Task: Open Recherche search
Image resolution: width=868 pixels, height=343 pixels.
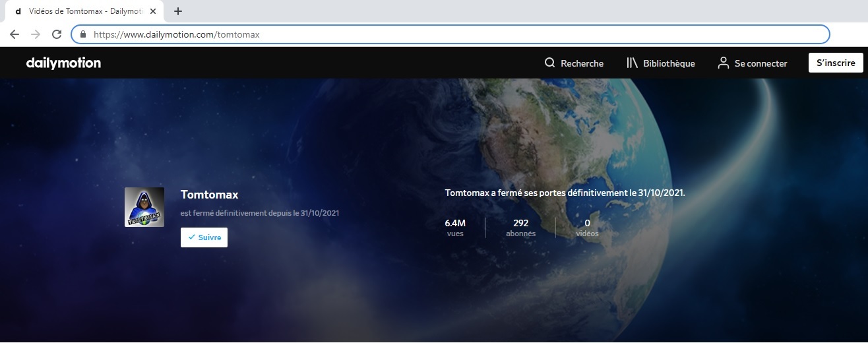Action: coord(574,63)
